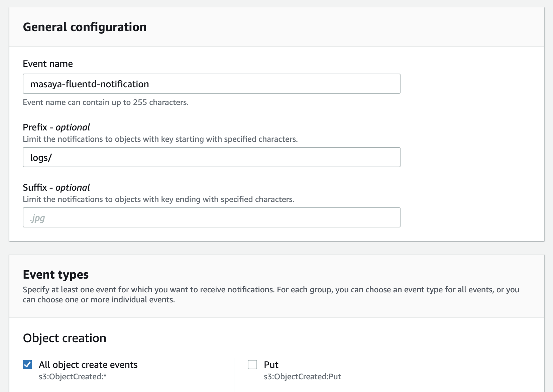The height and width of the screenshot is (392, 553).
Task: Enable the Put event notification
Action: 252,364
